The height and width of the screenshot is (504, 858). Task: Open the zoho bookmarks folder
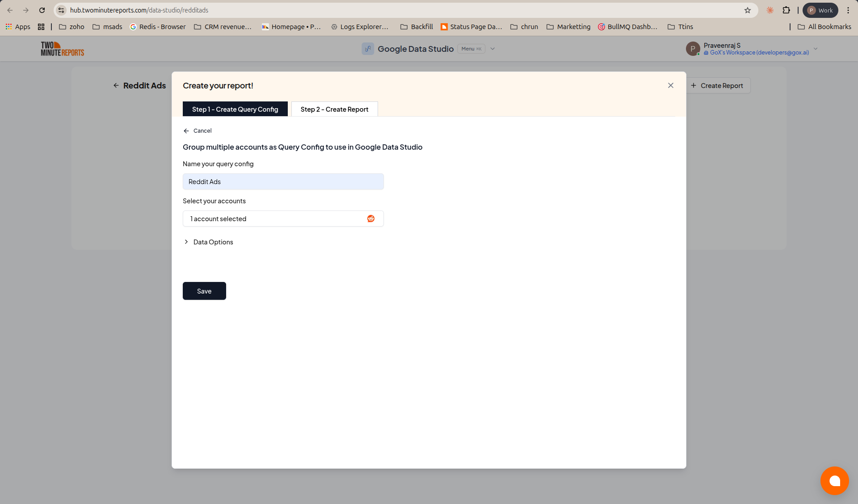[x=71, y=27]
